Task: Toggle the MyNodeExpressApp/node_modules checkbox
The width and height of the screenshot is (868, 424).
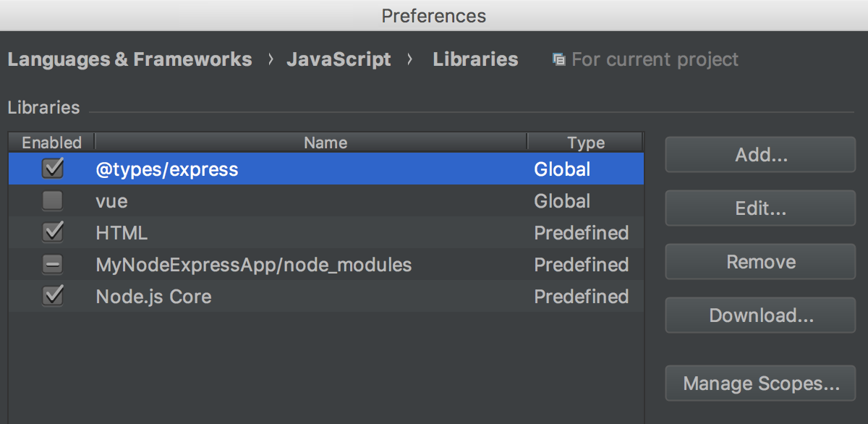Action: click(x=52, y=264)
